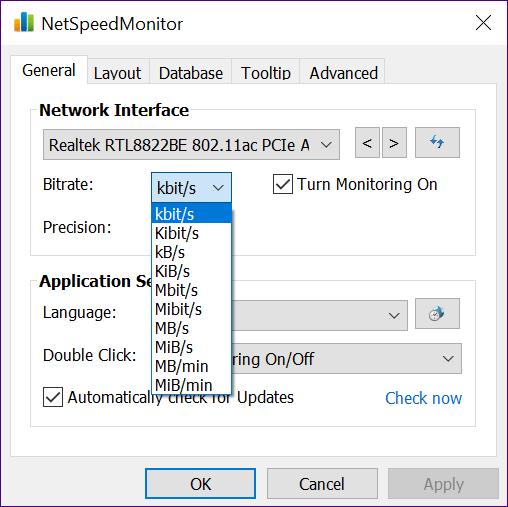
Task: Open the Realtek network interface dropdown
Action: [x=191, y=145]
